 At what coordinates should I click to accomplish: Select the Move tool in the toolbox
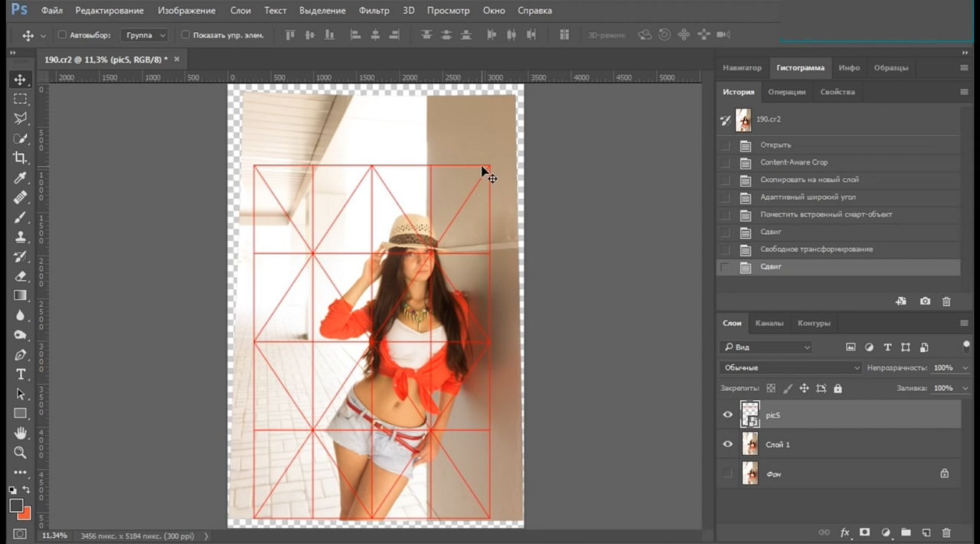tap(20, 80)
